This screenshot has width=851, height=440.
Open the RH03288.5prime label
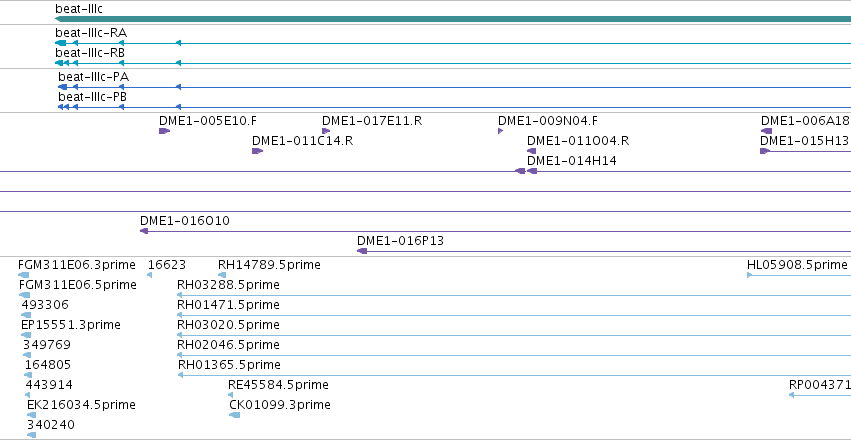point(228,285)
